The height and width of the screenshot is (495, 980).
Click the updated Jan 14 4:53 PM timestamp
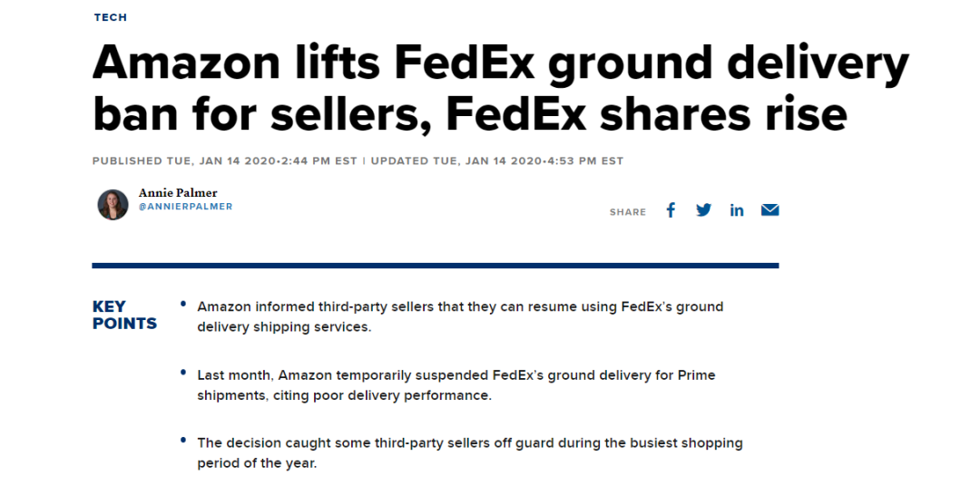(x=497, y=161)
